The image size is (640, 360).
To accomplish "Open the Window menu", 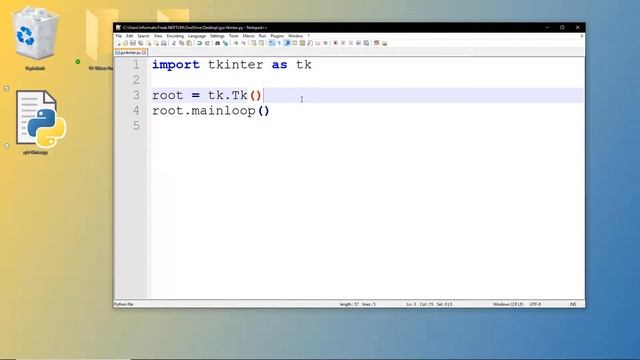I will (x=296, y=36).
